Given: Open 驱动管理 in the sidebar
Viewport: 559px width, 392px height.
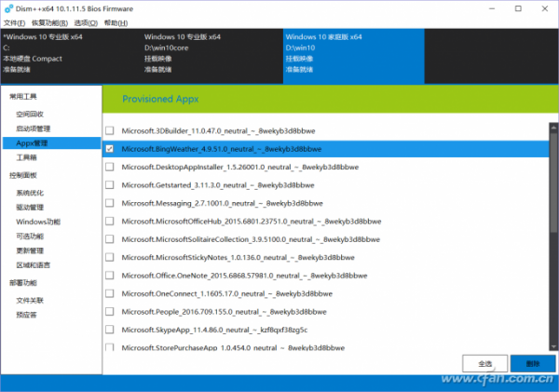Looking at the screenshot, I should [x=30, y=208].
